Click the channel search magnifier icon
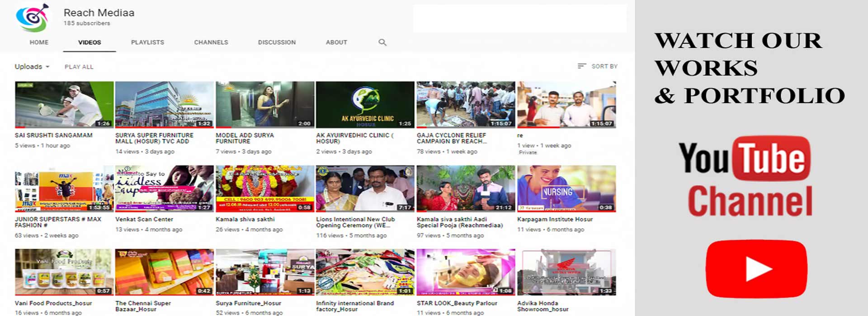This screenshot has width=868, height=316. click(x=382, y=42)
